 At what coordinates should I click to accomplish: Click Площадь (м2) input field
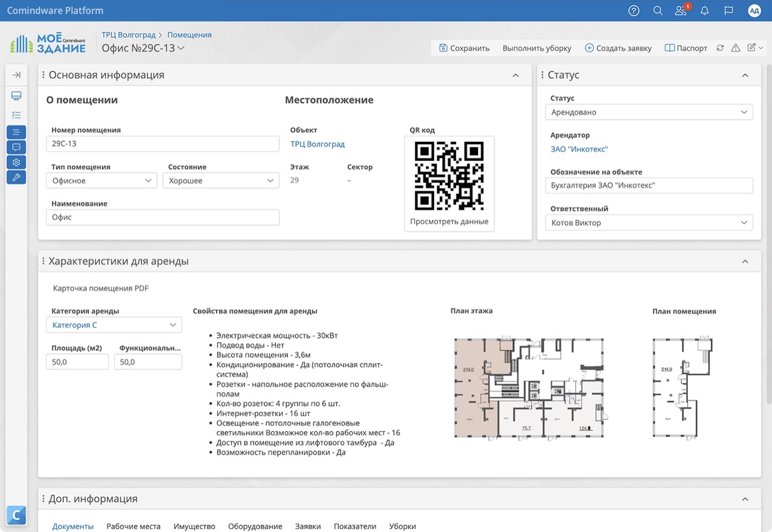point(77,362)
